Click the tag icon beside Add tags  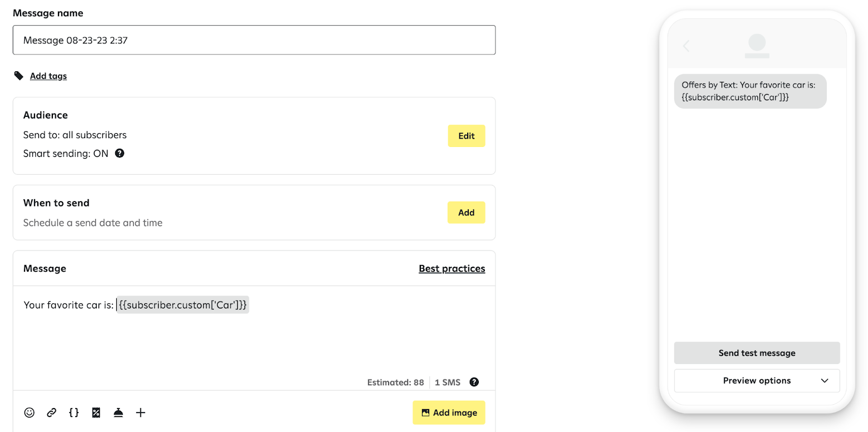pyautogui.click(x=19, y=76)
